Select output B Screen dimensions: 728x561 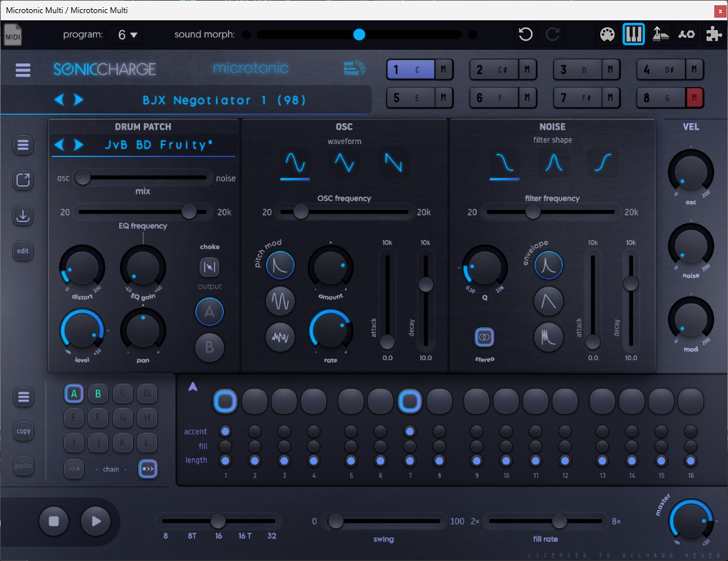pyautogui.click(x=209, y=348)
